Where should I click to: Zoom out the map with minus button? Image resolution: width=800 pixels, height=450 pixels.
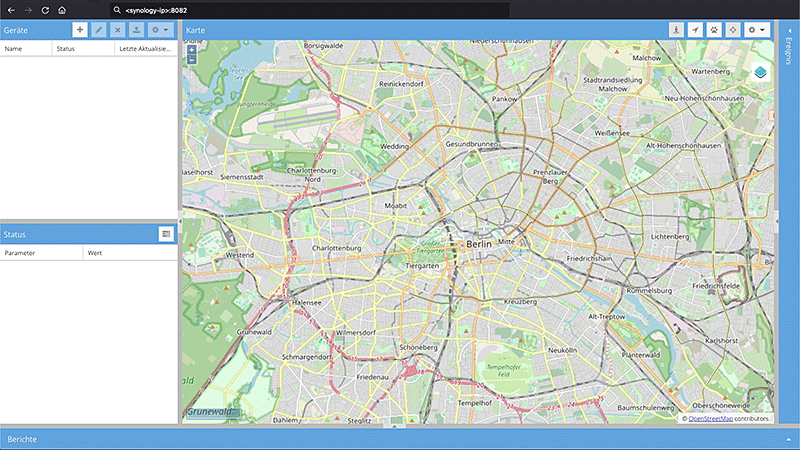191,60
